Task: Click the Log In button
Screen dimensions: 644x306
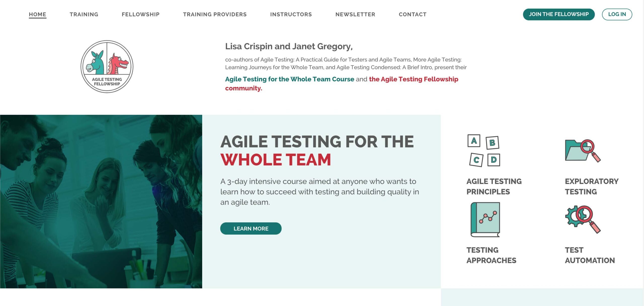Action: tap(617, 14)
